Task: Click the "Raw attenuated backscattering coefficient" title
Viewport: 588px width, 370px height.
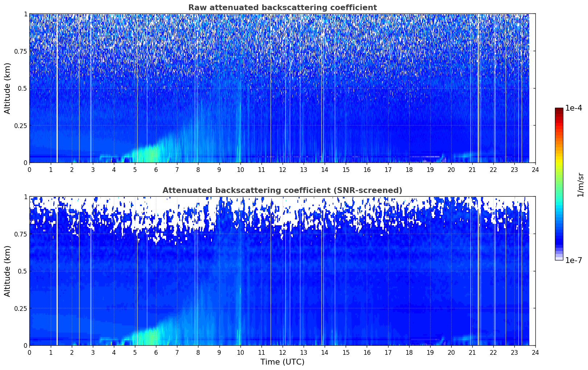Action: pos(282,8)
